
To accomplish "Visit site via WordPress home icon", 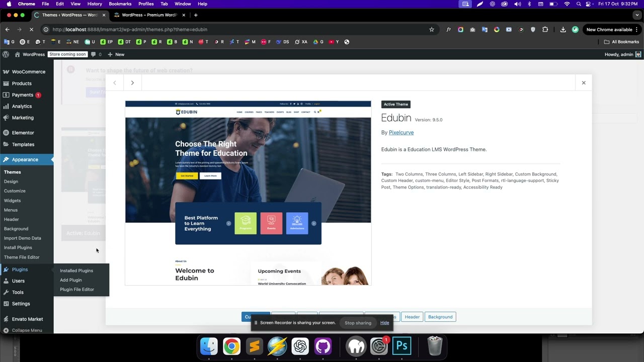I will coord(30,54).
